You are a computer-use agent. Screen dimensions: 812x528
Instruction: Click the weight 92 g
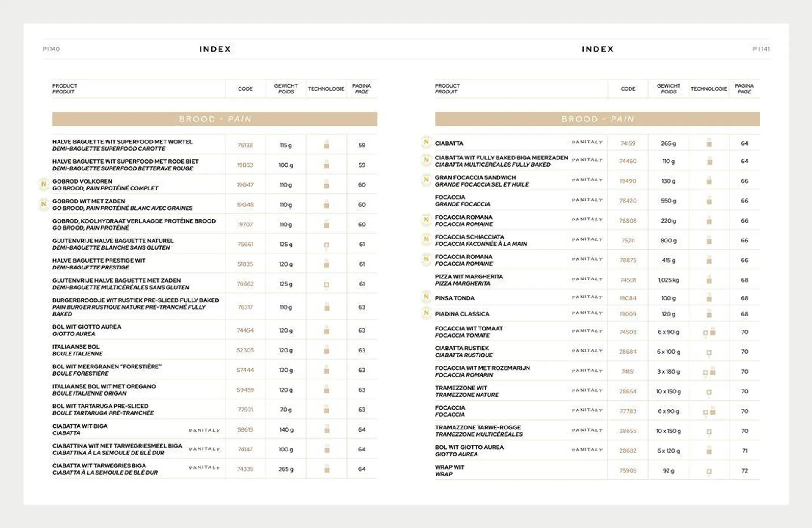click(x=669, y=471)
